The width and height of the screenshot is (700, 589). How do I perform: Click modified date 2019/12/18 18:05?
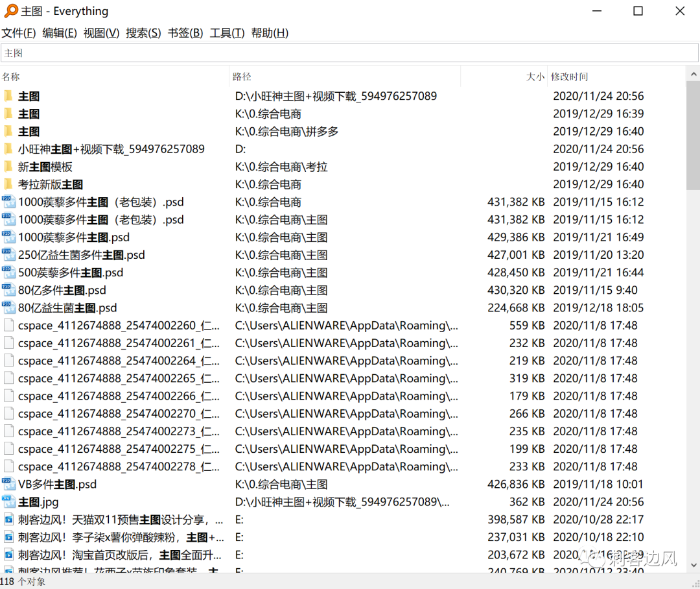(598, 308)
